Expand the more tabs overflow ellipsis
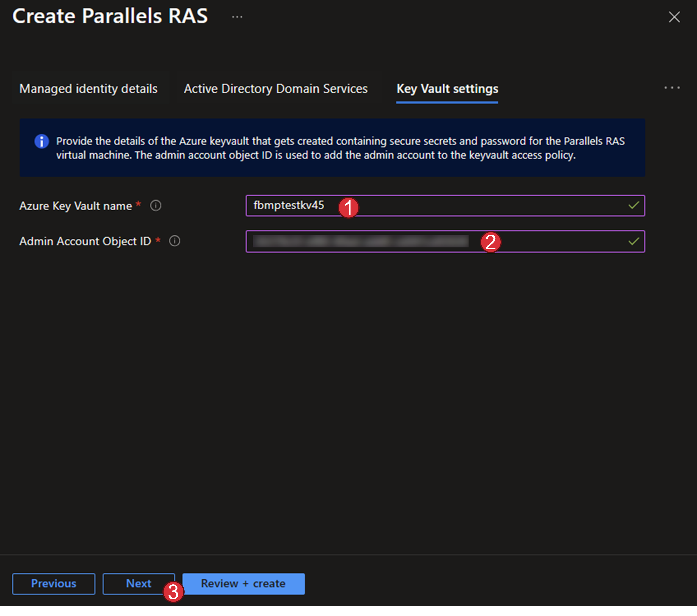The image size is (697, 616). pyautogui.click(x=672, y=88)
